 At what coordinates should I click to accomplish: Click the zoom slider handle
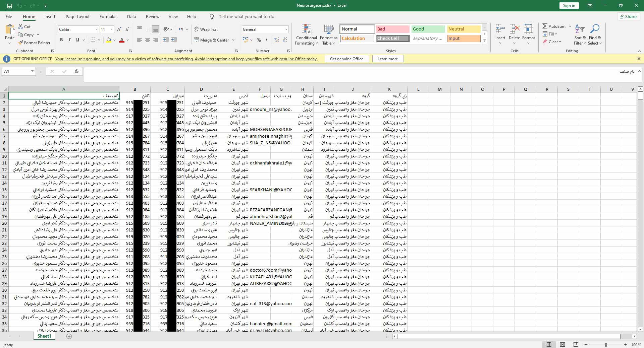coord(606,345)
